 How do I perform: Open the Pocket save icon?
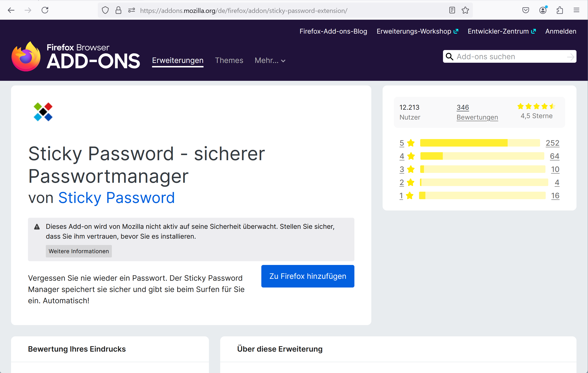(x=526, y=10)
